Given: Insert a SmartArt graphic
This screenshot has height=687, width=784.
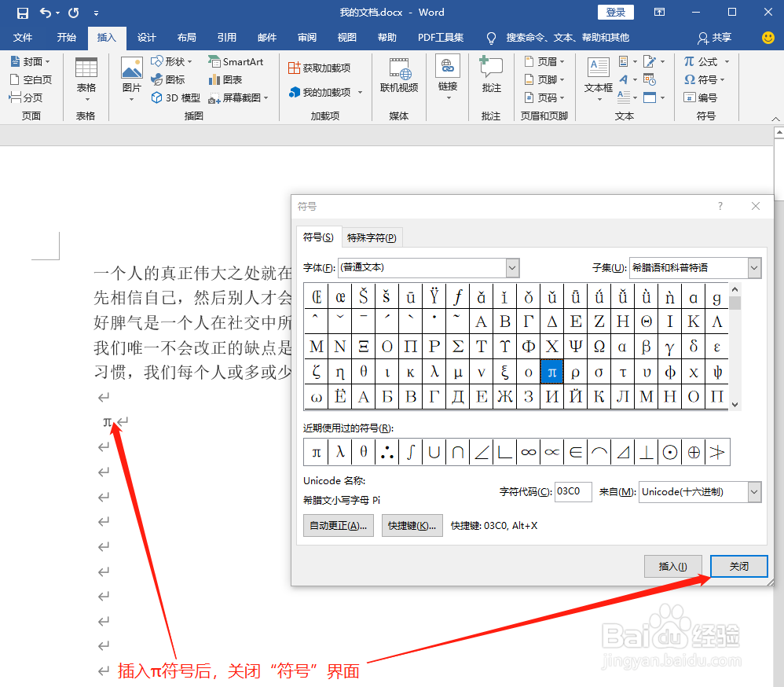Looking at the screenshot, I should [x=236, y=61].
